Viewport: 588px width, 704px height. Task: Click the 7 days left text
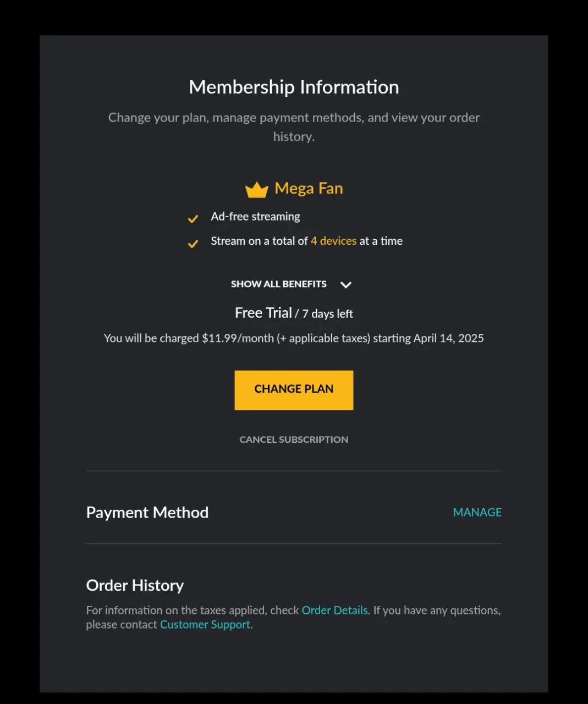327,313
